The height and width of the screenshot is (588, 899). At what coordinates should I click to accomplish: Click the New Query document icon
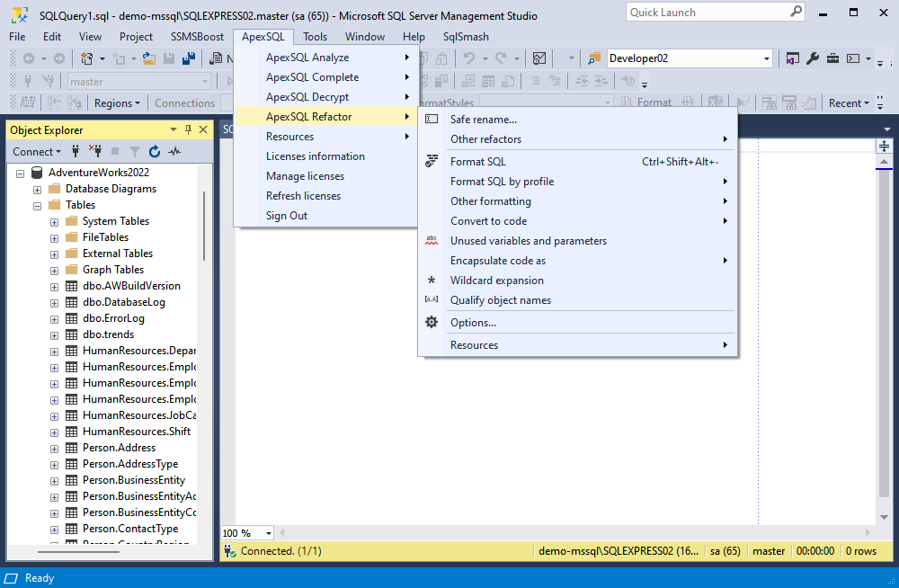216,58
